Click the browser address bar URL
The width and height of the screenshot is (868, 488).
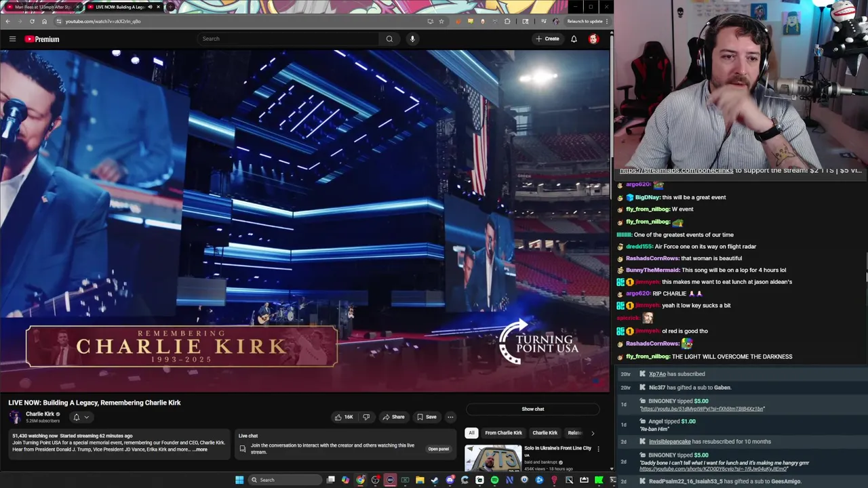tap(103, 21)
